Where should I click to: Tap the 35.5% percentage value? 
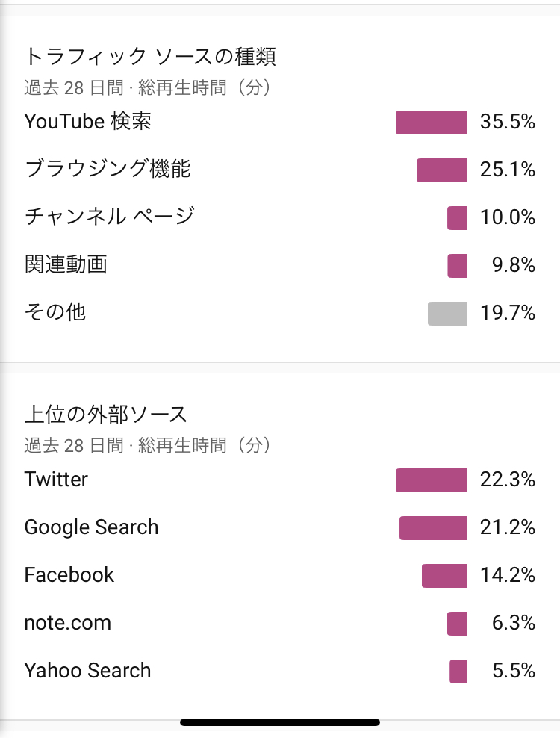pyautogui.click(x=508, y=122)
